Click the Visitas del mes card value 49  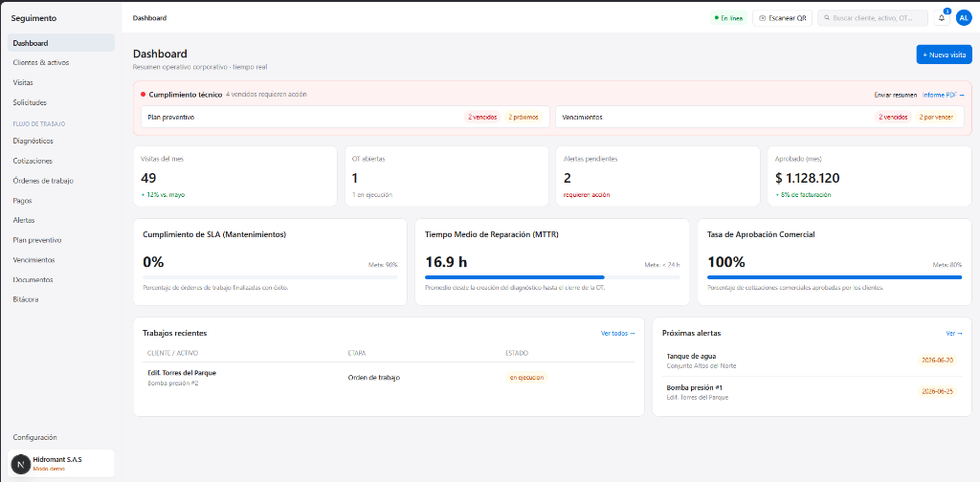(148, 179)
